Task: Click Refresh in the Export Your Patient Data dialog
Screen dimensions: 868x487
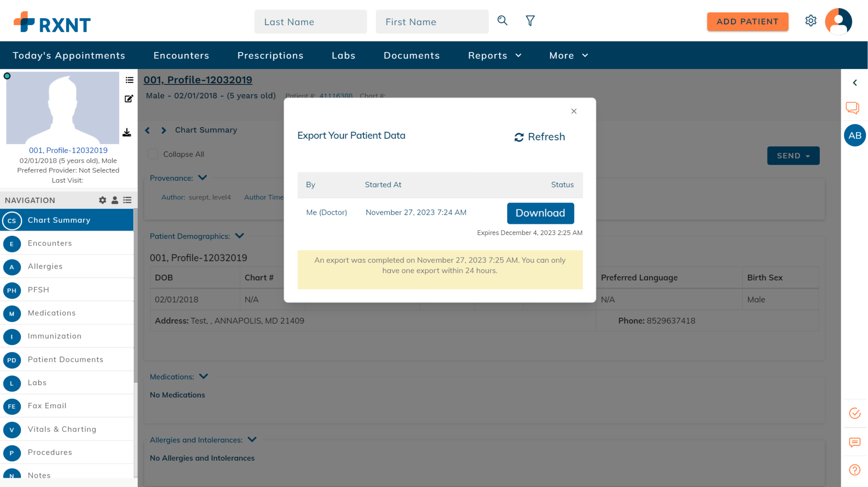Action: [539, 136]
